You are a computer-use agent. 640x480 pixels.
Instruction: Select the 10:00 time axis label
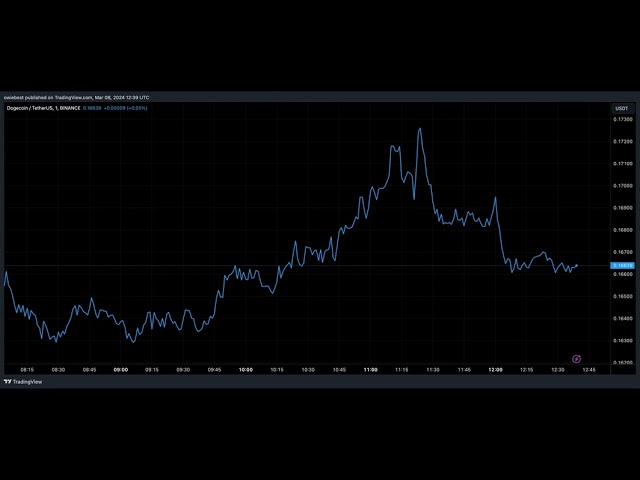pyautogui.click(x=245, y=370)
